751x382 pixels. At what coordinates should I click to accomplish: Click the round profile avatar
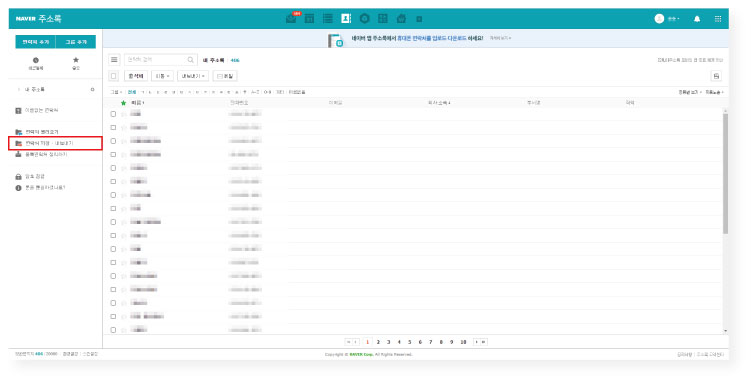(x=659, y=19)
